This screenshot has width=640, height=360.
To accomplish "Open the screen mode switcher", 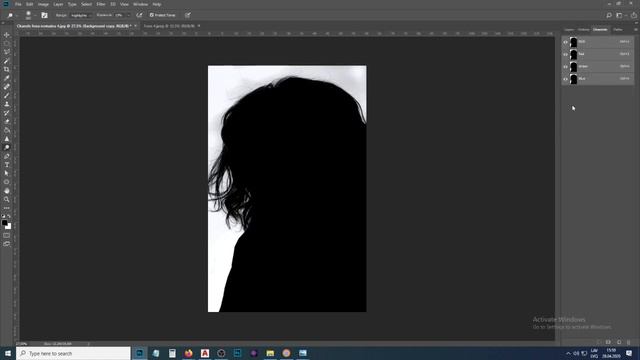I will pyautogui.click(x=7, y=244).
